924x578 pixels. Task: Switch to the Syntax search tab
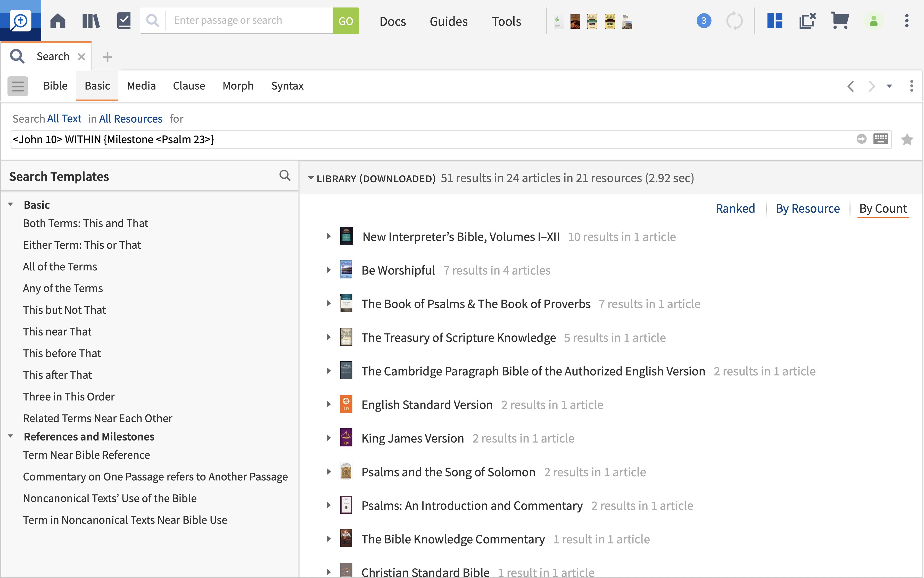pyautogui.click(x=287, y=86)
